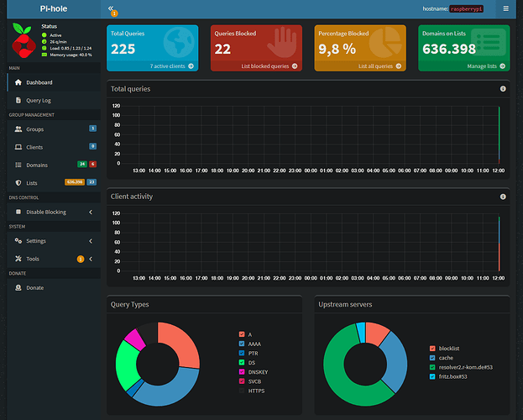The width and height of the screenshot is (523, 420).
Task: Collapse sidebar with double-chevron icon
Action: [111, 8]
